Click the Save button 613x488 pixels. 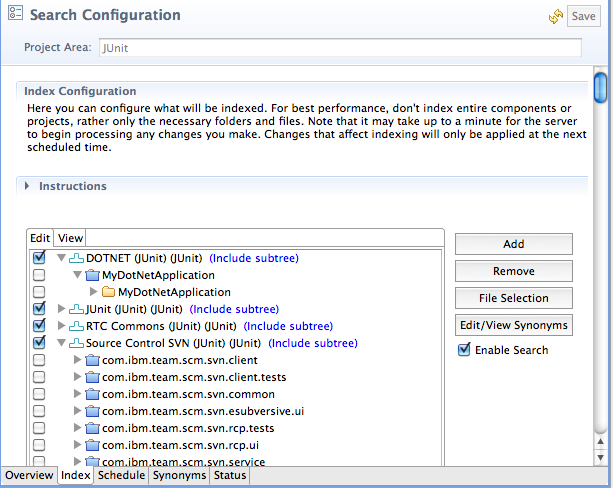[583, 16]
